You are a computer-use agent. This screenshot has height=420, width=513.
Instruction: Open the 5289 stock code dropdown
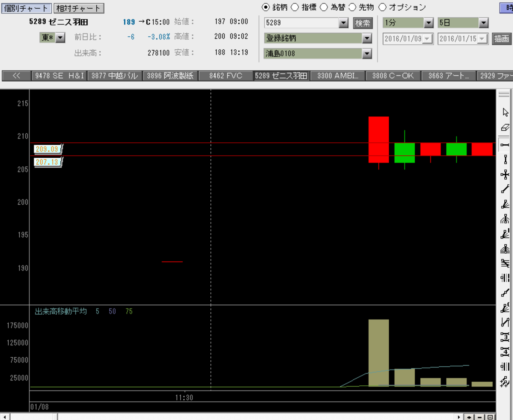[343, 23]
